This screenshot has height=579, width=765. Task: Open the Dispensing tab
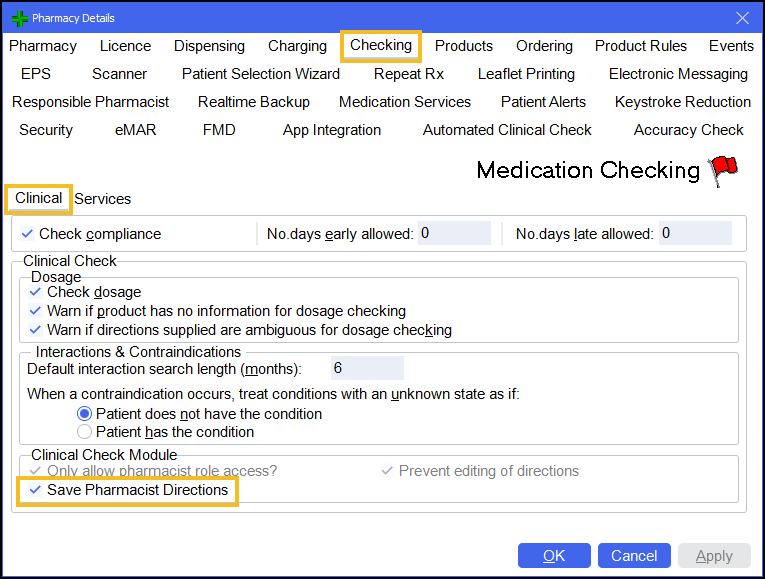[209, 46]
